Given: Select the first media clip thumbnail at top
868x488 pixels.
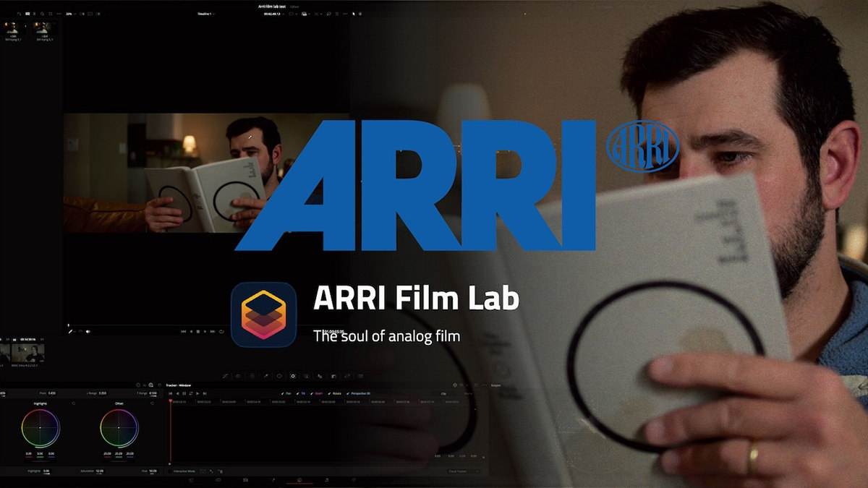Looking at the screenshot, I should click(x=12, y=29).
